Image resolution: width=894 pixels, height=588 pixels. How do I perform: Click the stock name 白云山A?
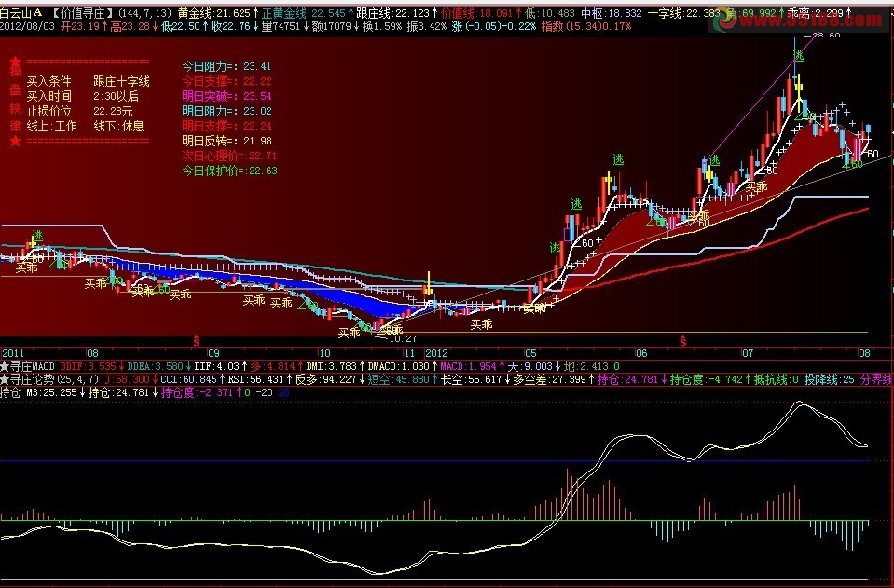point(21,12)
